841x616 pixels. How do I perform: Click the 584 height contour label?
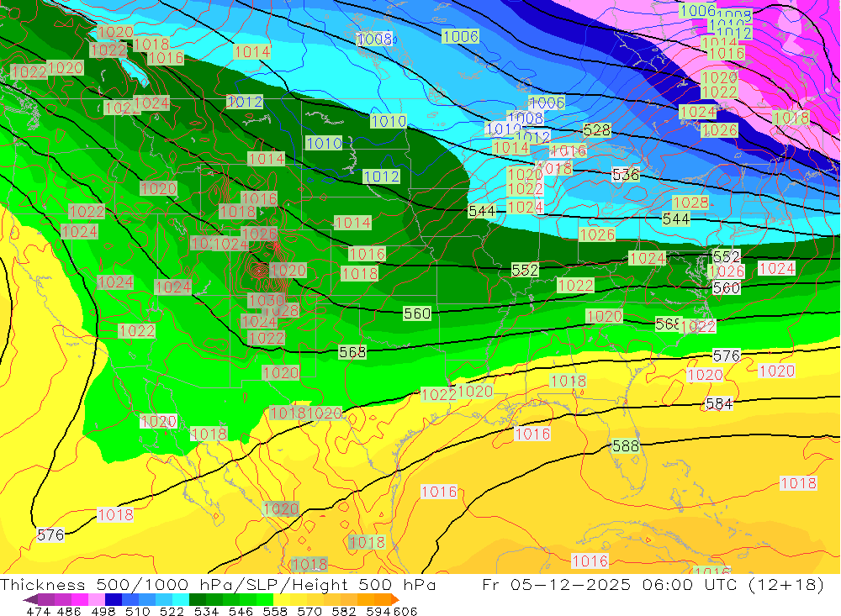tap(719, 403)
